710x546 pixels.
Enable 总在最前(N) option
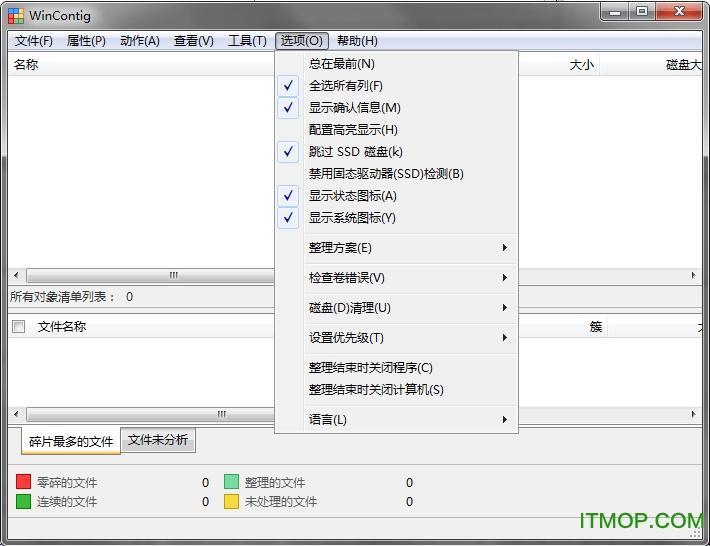[x=396, y=64]
